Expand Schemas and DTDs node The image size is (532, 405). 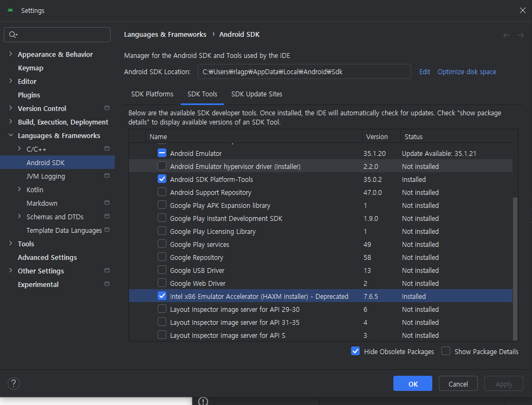pos(20,217)
